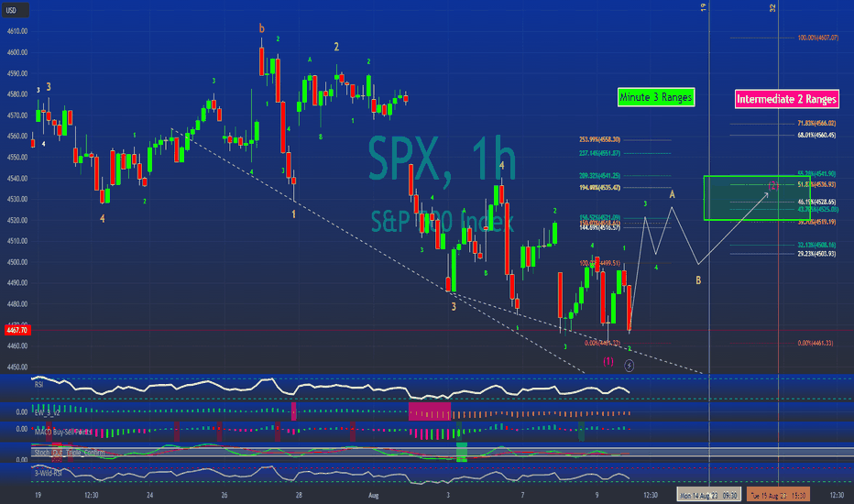
Task: Select the Minute 3 Ranges label
Action: pos(656,97)
